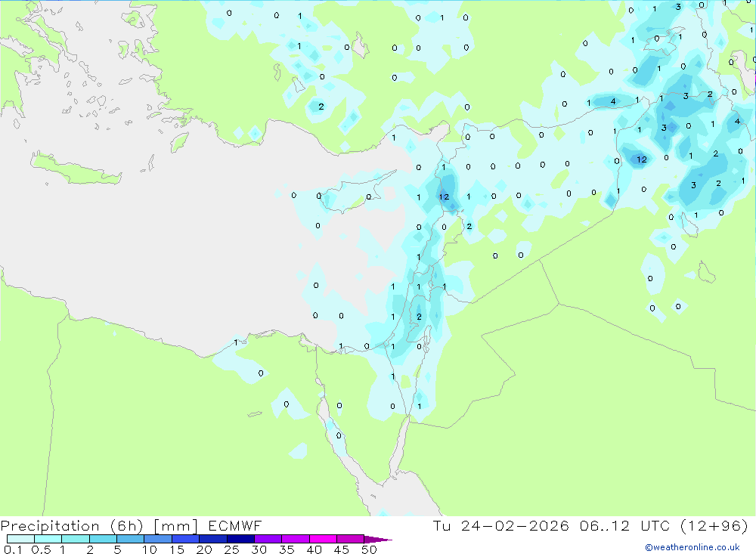This screenshot has width=756, height=554.
Task: Click the legend label "25"
Action: point(231,549)
